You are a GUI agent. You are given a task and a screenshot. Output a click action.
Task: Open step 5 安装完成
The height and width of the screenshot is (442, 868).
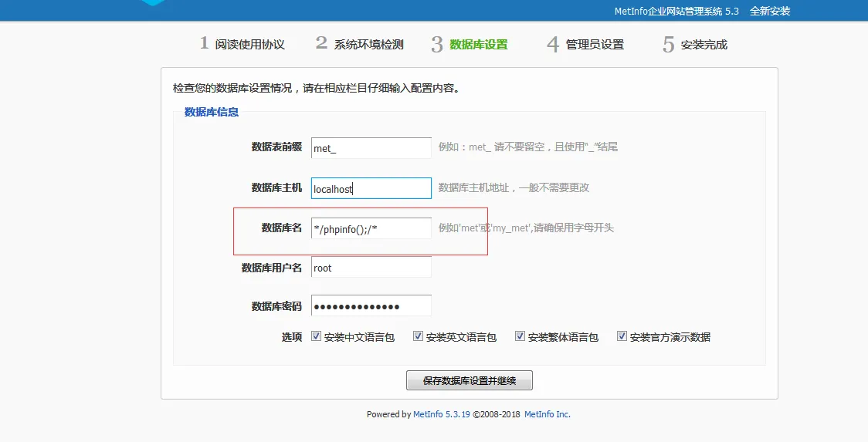pos(696,44)
